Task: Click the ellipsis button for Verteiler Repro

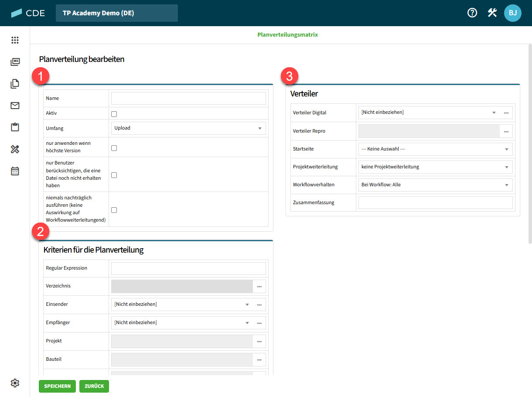Action: (x=506, y=131)
